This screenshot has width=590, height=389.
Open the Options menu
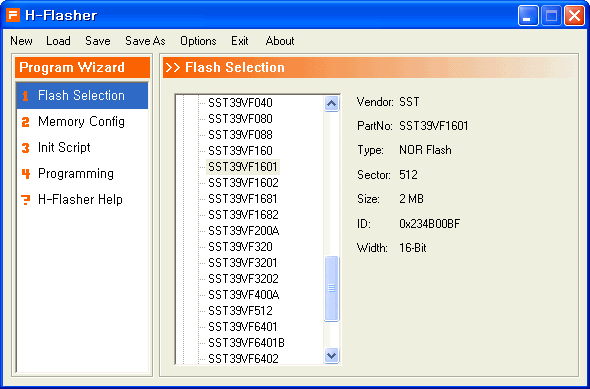(198, 41)
